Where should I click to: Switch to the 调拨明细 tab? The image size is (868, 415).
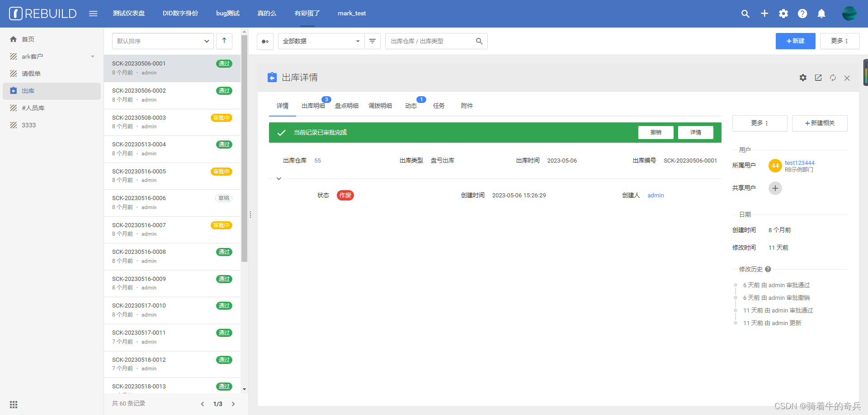click(380, 106)
